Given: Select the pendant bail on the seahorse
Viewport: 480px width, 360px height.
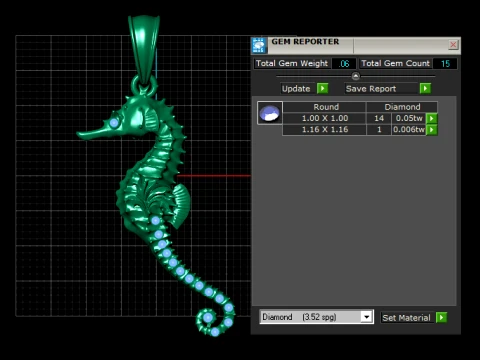Looking at the screenshot, I should coord(144,50).
